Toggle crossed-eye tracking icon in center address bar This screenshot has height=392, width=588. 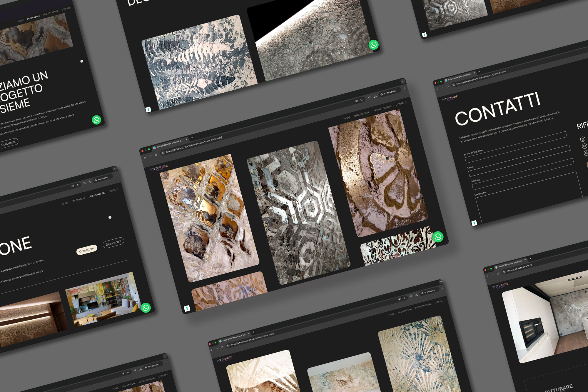point(356,101)
